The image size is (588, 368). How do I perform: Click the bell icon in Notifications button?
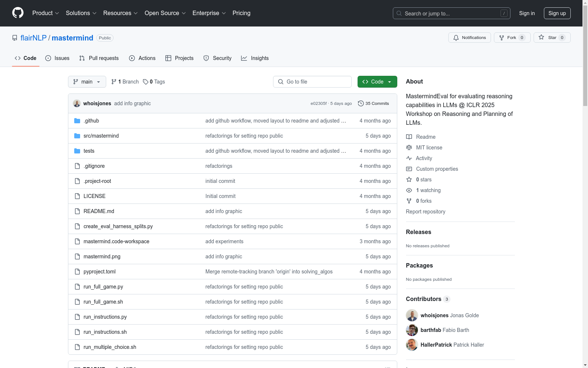pos(456,38)
